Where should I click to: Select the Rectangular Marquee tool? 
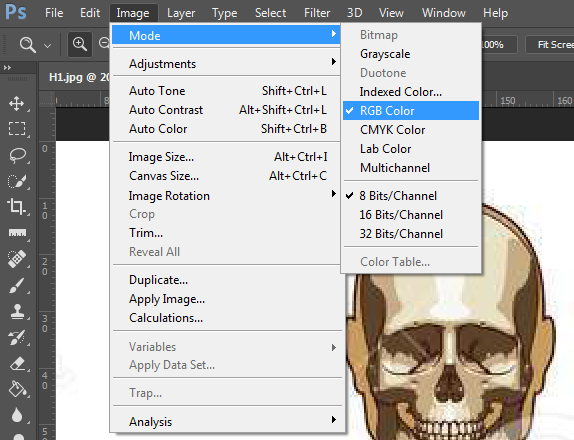click(x=17, y=129)
